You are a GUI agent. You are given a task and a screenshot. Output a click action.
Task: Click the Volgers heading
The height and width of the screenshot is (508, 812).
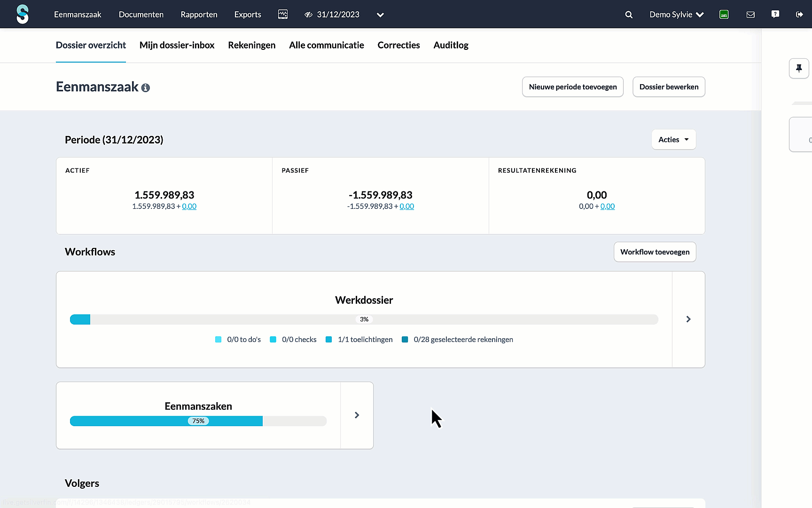[x=82, y=484]
